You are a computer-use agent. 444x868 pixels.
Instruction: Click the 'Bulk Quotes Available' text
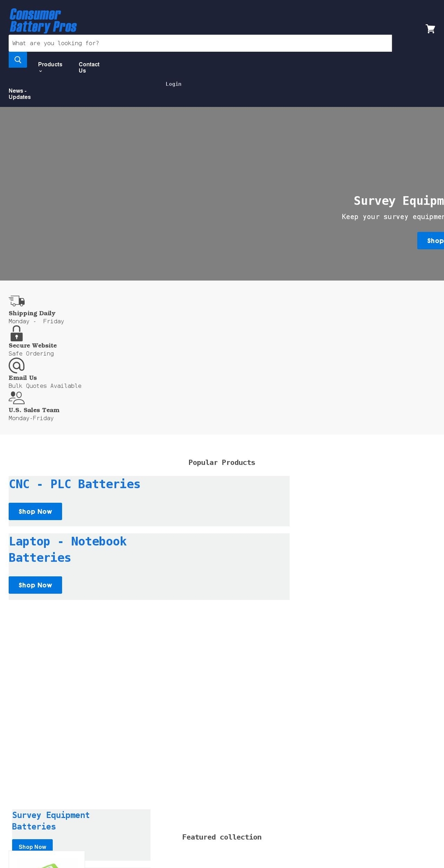[45, 386]
